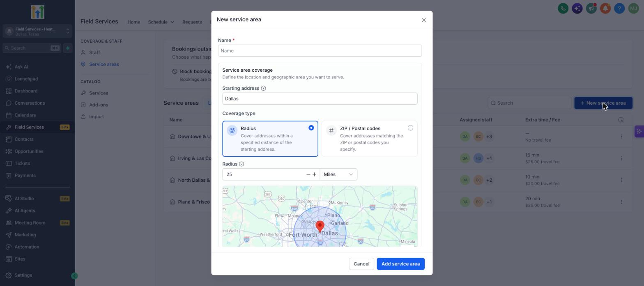Open actions menu for Downtown row

pos(621,137)
